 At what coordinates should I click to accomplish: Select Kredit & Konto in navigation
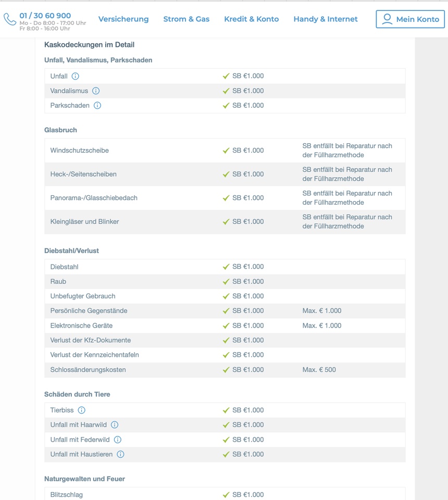pos(251,19)
